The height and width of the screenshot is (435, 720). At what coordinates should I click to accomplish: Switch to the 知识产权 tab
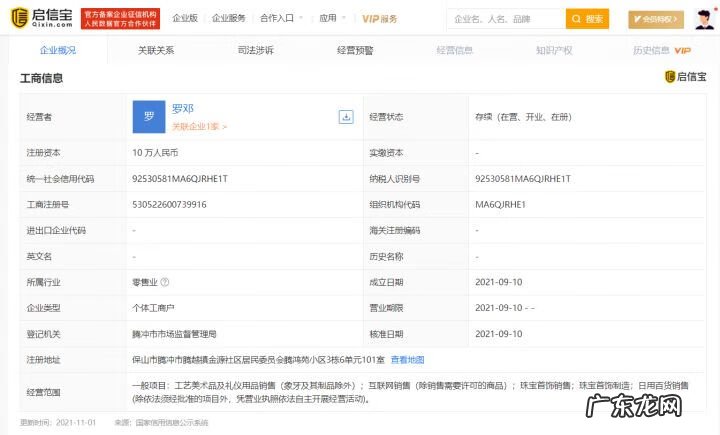pyautogui.click(x=554, y=50)
